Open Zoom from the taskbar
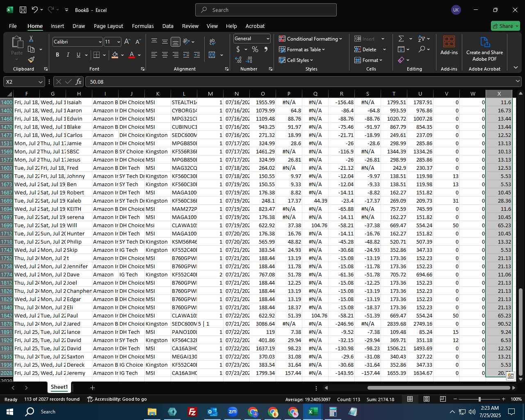The height and width of the screenshot is (420, 525). [x=233, y=411]
